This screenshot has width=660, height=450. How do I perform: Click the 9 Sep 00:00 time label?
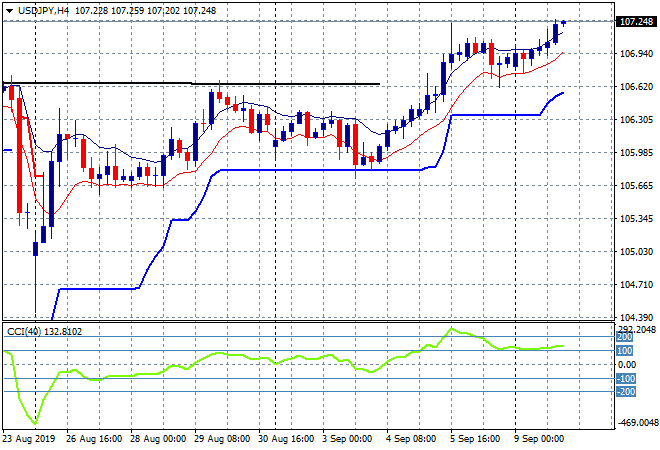tap(539, 439)
